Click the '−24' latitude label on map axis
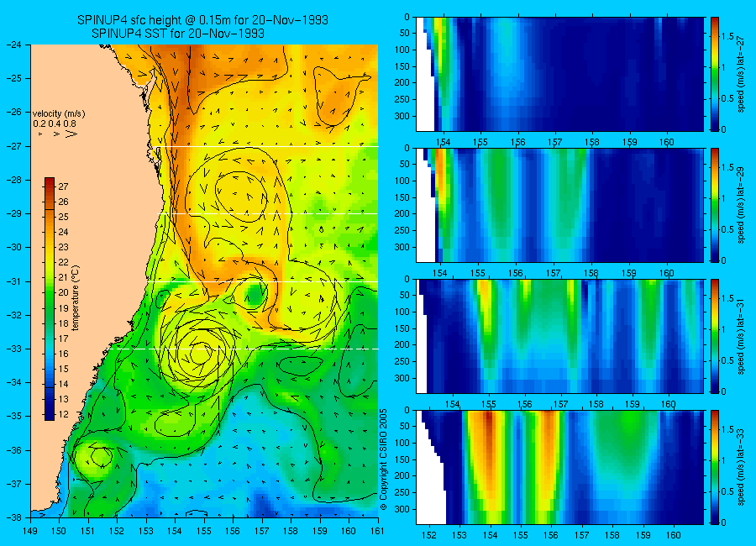The width and height of the screenshot is (756, 546). (15, 45)
